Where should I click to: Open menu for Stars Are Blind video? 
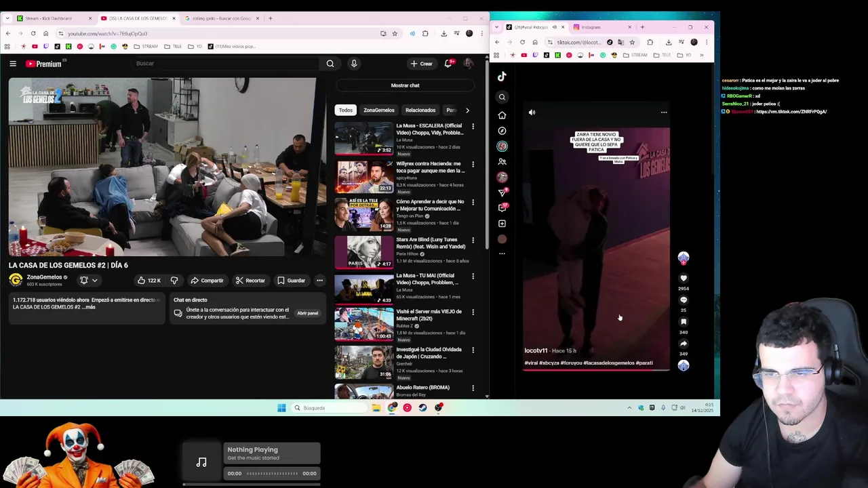click(x=473, y=240)
